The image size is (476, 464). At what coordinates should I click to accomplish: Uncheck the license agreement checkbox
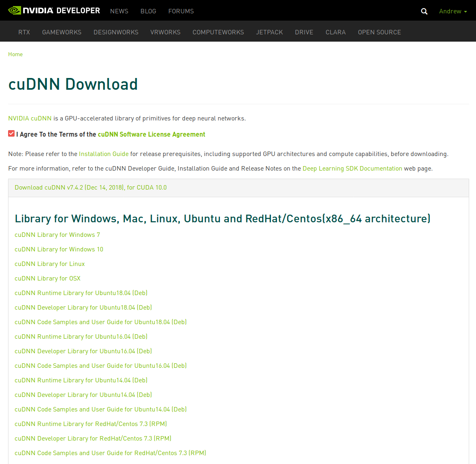point(11,133)
